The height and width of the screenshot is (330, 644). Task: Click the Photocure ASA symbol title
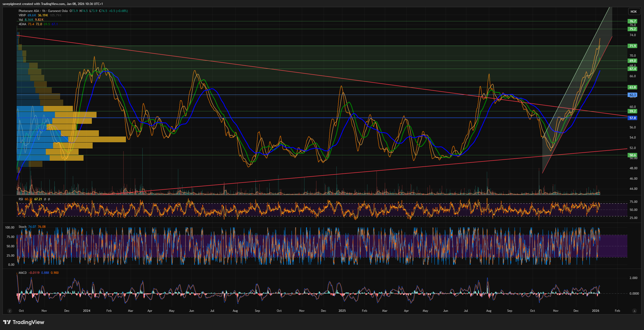click(x=29, y=11)
